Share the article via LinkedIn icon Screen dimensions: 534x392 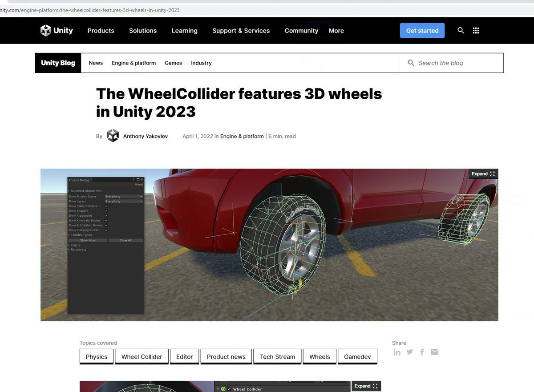pyautogui.click(x=397, y=352)
